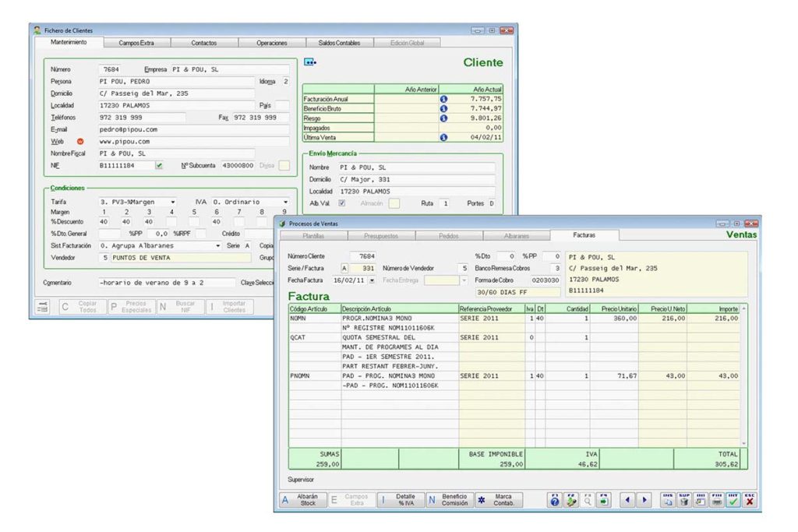This screenshot has height=532, width=798.
Task: Open the Fecha Entrega dropdown arrow
Action: coord(464,280)
